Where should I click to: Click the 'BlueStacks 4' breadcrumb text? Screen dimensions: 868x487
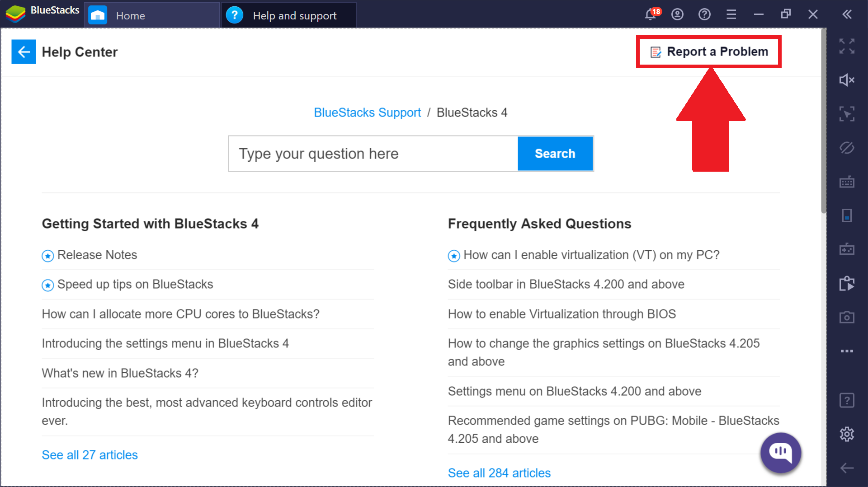[472, 112]
